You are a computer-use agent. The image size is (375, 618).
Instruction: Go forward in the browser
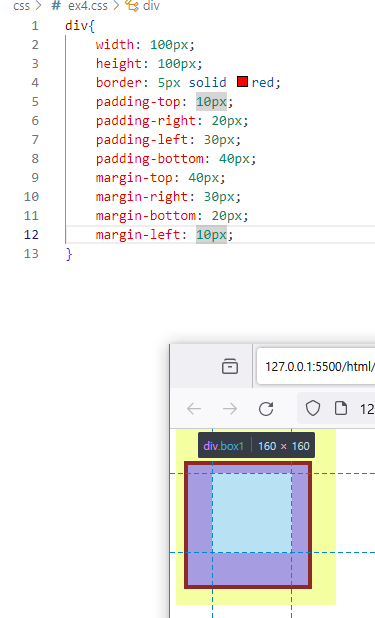pyautogui.click(x=230, y=409)
